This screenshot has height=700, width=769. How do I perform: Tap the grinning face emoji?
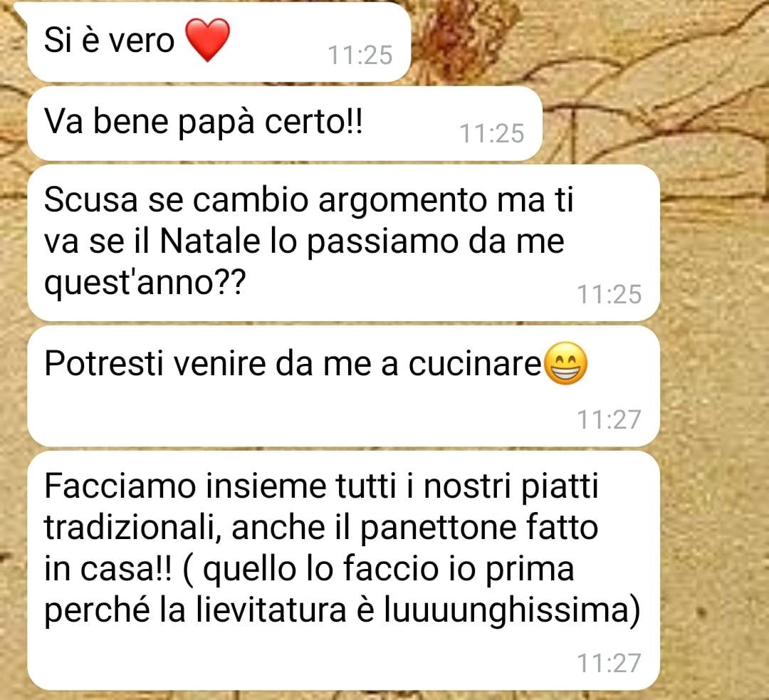(x=567, y=363)
